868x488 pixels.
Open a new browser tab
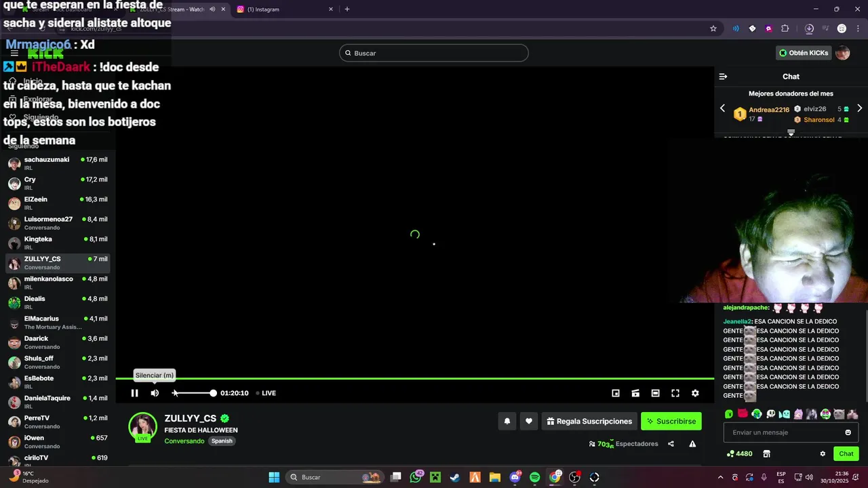(x=347, y=9)
